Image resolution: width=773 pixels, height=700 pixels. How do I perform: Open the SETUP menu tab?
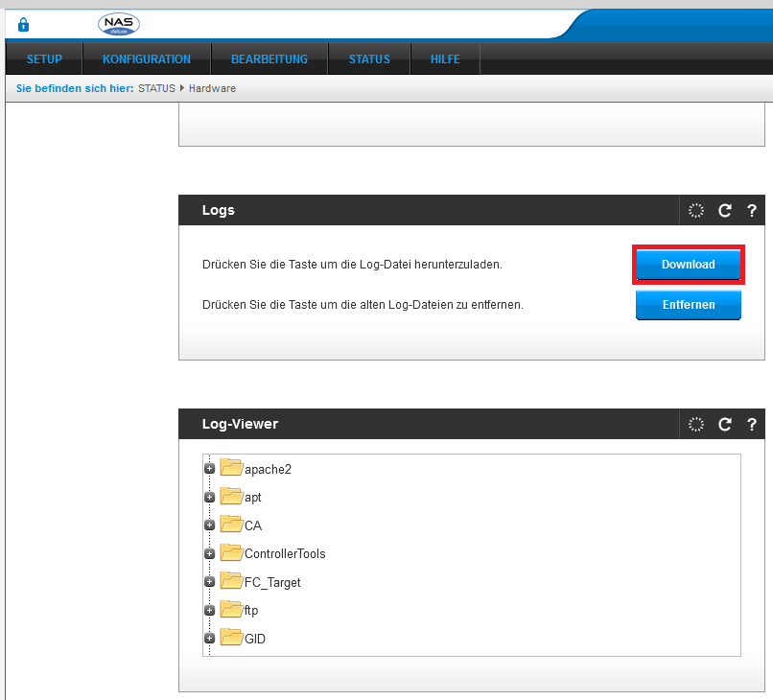point(42,58)
